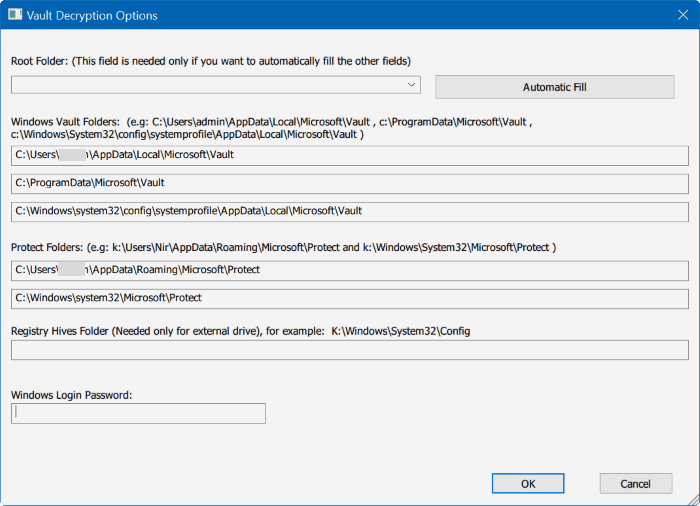
Task: Click the Root Folder label text
Action: pos(211,61)
